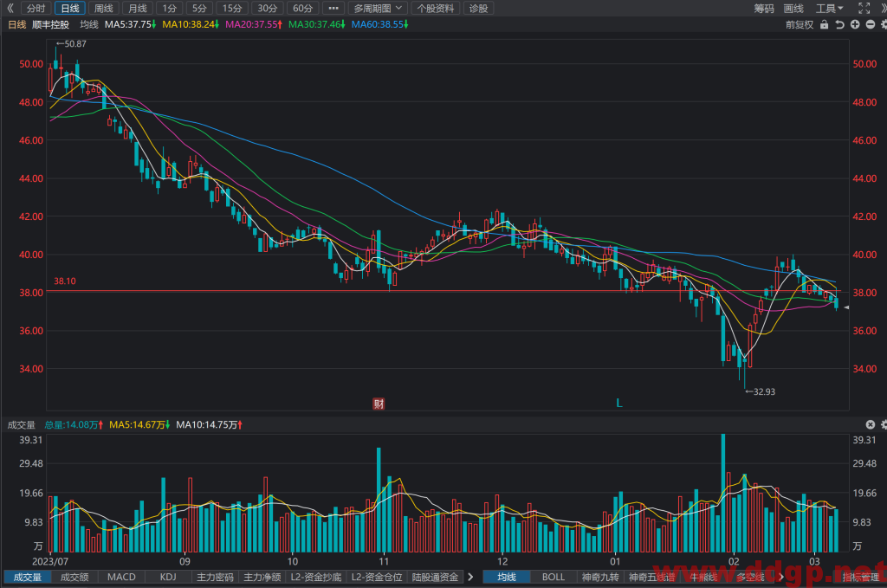Click 均线 label in legend row
887x588 pixels.
89,24
